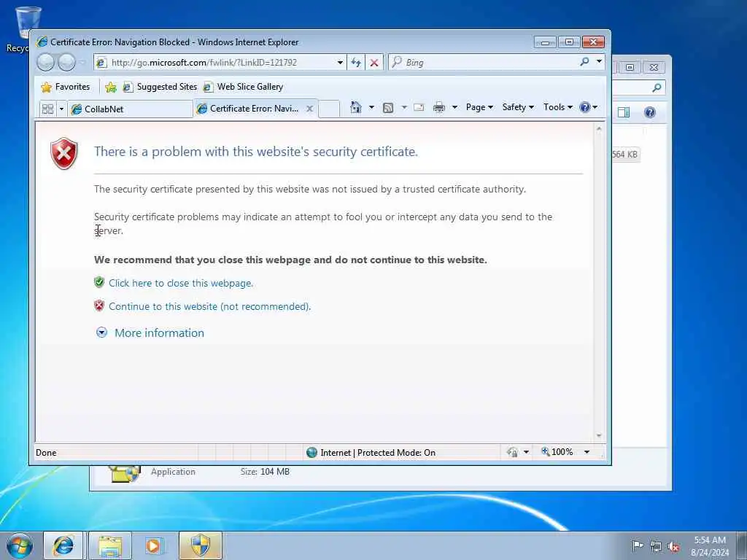Click the Forward navigation arrow button
Image resolution: width=747 pixels, height=560 pixels.
pos(66,63)
